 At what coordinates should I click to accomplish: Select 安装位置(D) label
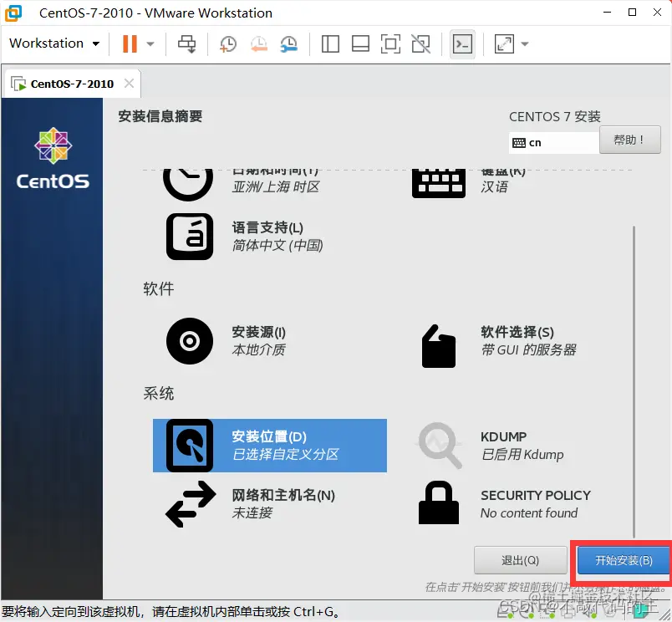pos(269,436)
